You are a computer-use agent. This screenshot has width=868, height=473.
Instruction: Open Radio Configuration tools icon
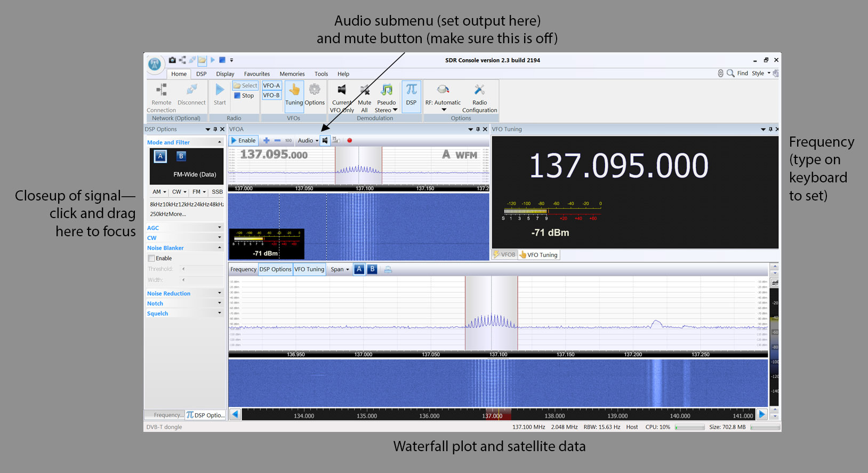coord(479,98)
